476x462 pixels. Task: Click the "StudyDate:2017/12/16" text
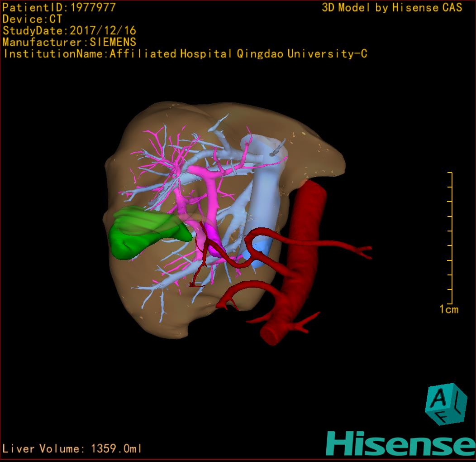(69, 30)
